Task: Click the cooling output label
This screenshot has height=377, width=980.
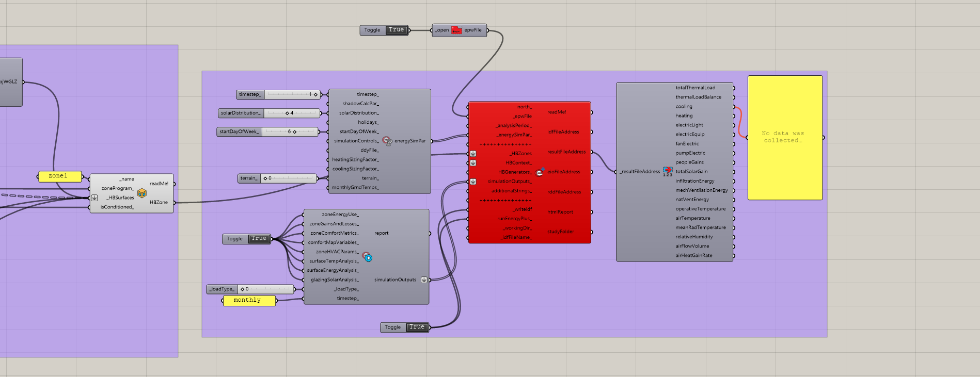Action: (684, 107)
